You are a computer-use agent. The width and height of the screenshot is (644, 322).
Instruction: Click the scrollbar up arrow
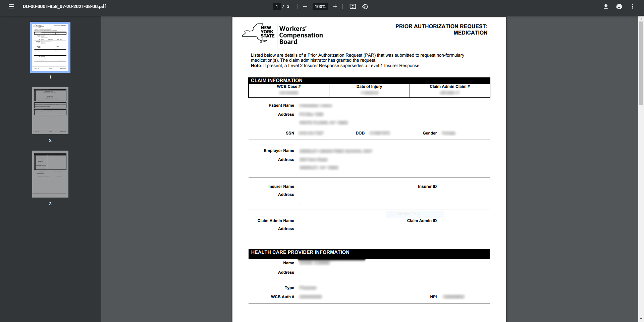click(641, 19)
